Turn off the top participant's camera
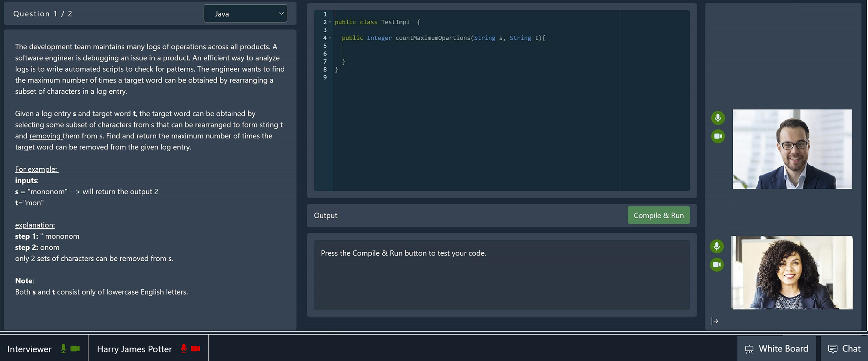This screenshot has height=361, width=868. [x=718, y=136]
